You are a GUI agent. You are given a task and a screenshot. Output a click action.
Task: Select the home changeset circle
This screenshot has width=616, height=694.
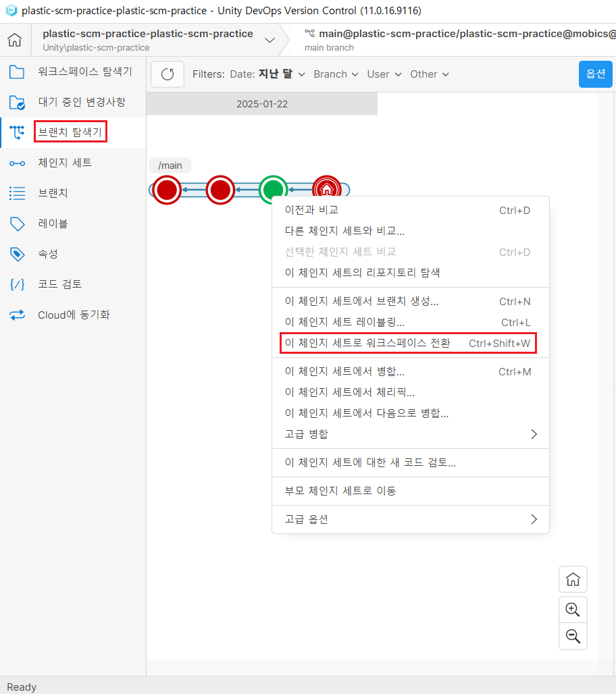[x=327, y=186]
